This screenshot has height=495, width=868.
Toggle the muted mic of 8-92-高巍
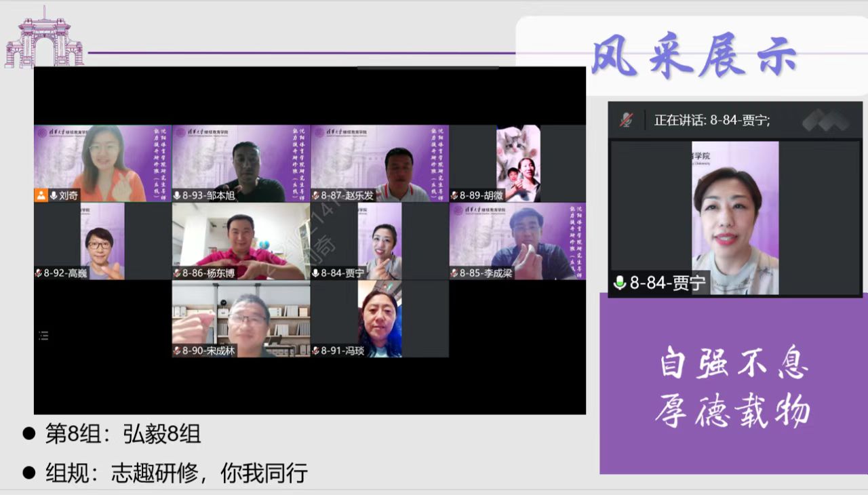coord(39,273)
